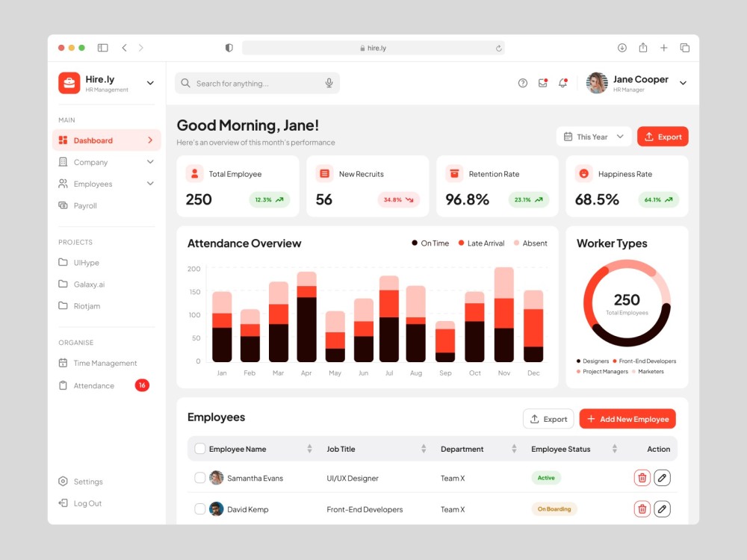Click the Hire.ly briefcase logo

[69, 83]
